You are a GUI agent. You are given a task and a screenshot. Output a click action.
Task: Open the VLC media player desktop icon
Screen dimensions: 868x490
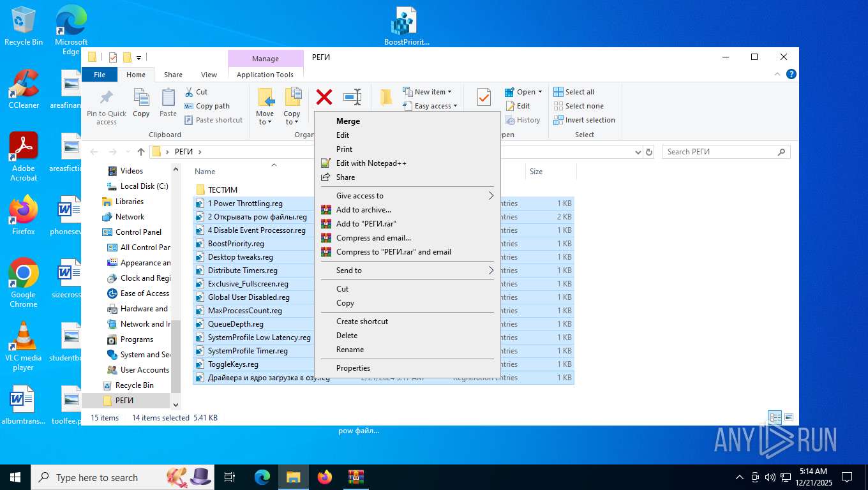click(24, 346)
